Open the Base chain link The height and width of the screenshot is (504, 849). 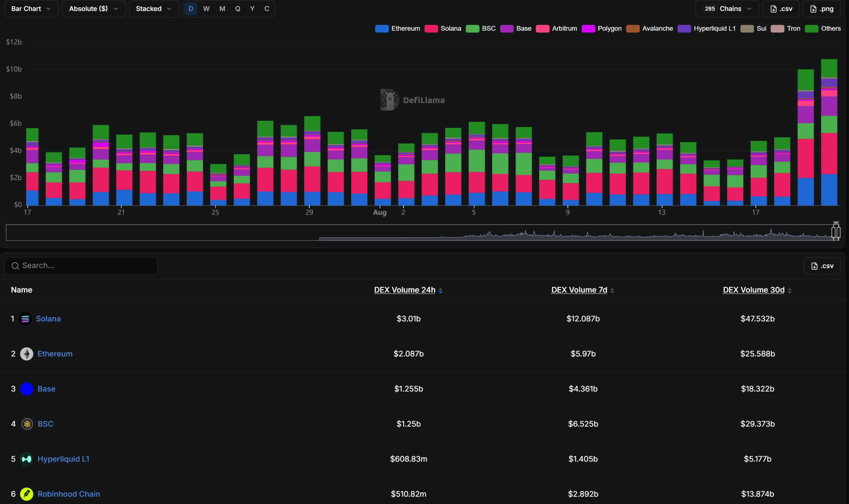point(46,389)
